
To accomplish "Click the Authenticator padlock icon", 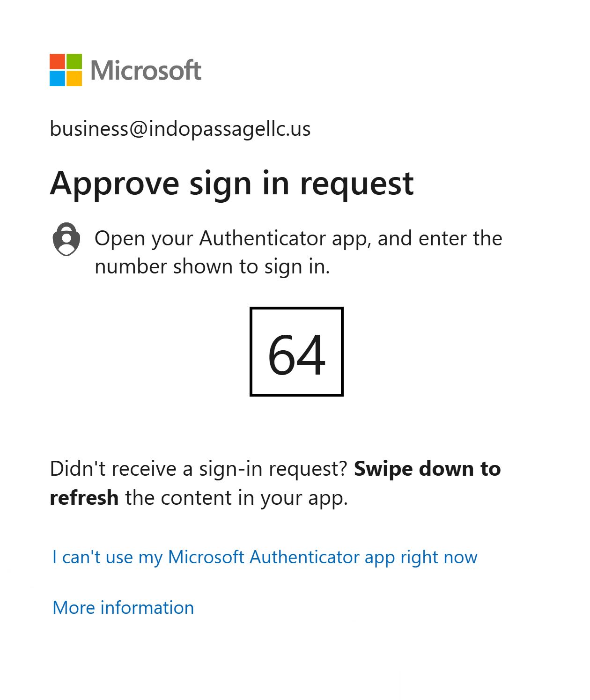I will click(x=66, y=239).
